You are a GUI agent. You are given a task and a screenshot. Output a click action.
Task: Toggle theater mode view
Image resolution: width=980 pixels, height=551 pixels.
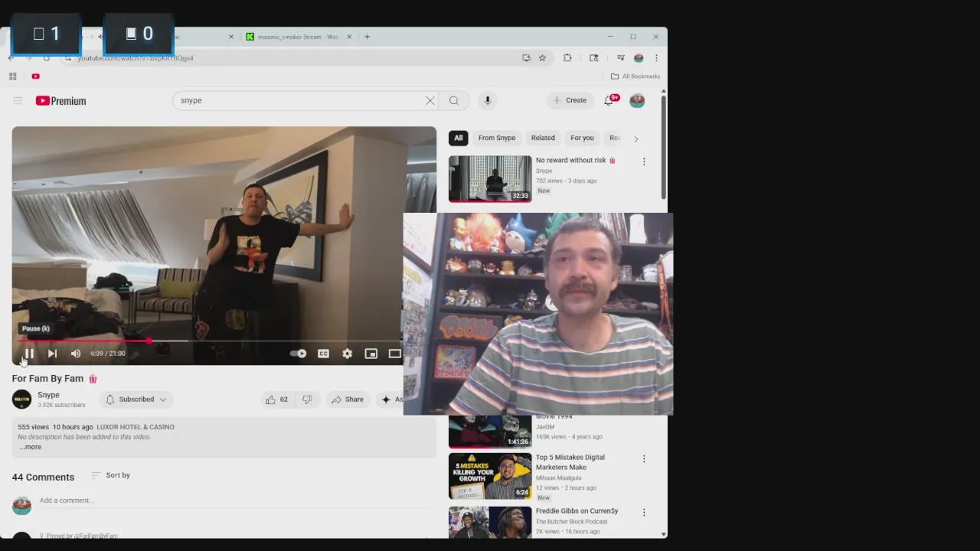[394, 354]
